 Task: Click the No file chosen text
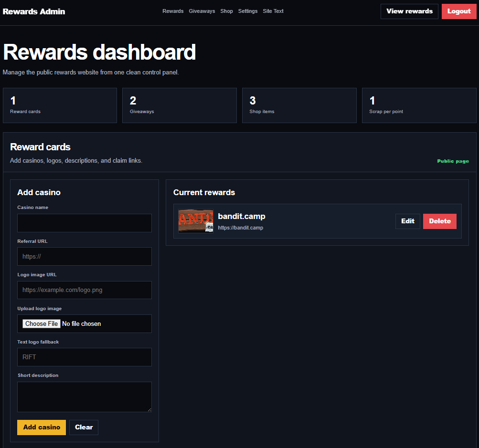81,324
